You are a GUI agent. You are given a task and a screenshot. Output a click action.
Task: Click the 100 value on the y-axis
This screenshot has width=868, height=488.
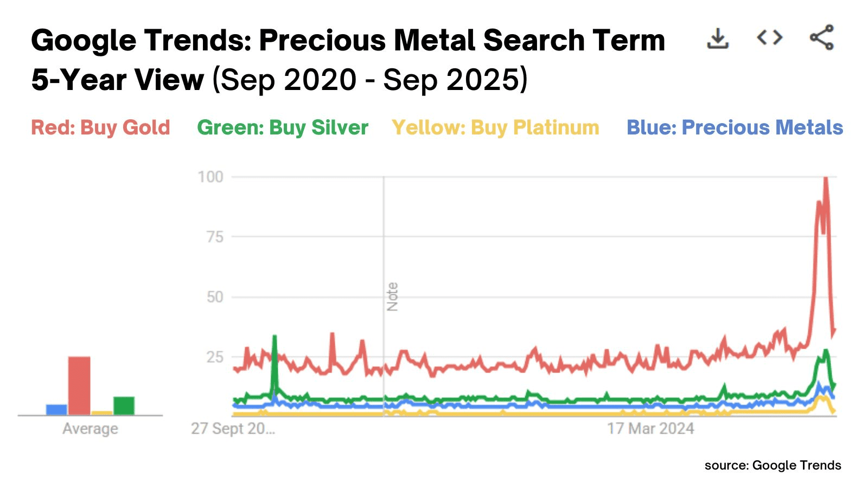point(210,177)
